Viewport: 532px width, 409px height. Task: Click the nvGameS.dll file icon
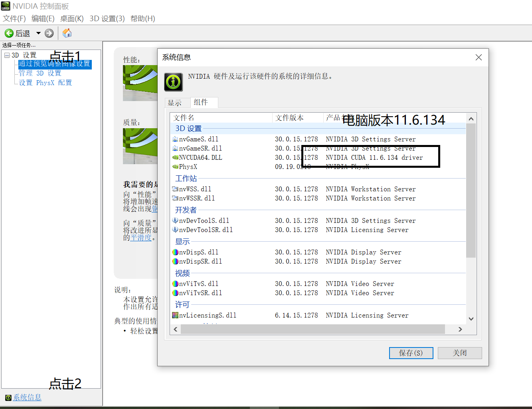pos(175,139)
